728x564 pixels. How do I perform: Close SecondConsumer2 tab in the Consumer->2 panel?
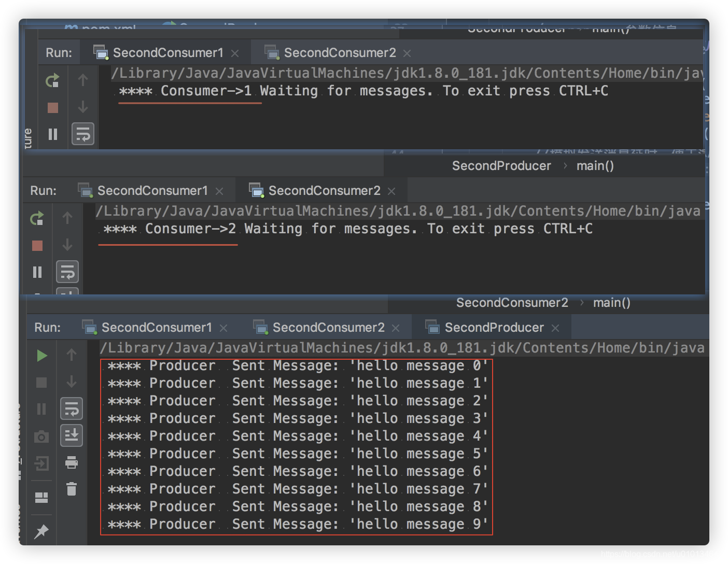pos(391,191)
